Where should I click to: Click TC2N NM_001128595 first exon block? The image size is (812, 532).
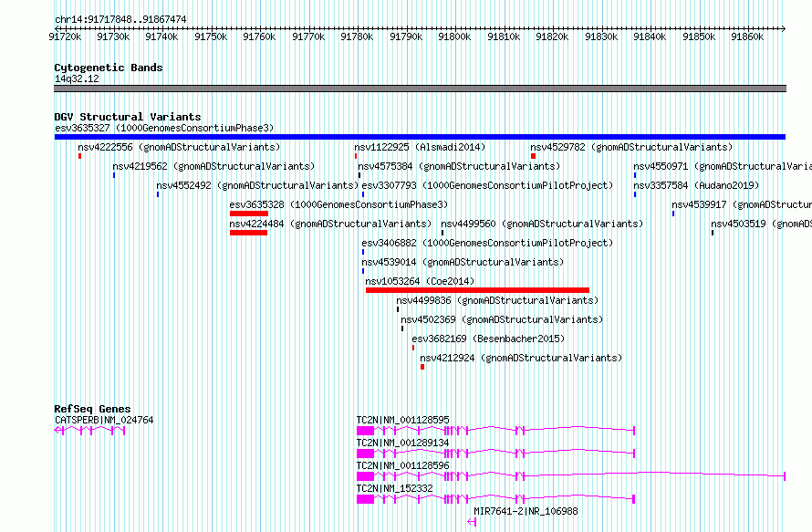click(x=365, y=431)
